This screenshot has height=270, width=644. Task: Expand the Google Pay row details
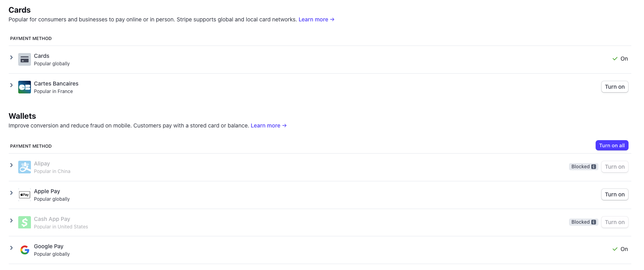coord(11,248)
